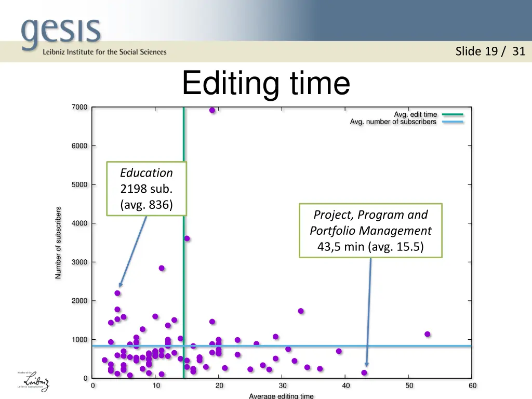The height and width of the screenshot is (399, 532).
Task: Click the 'Slide 19 / 31' indicator
Action: [490, 51]
